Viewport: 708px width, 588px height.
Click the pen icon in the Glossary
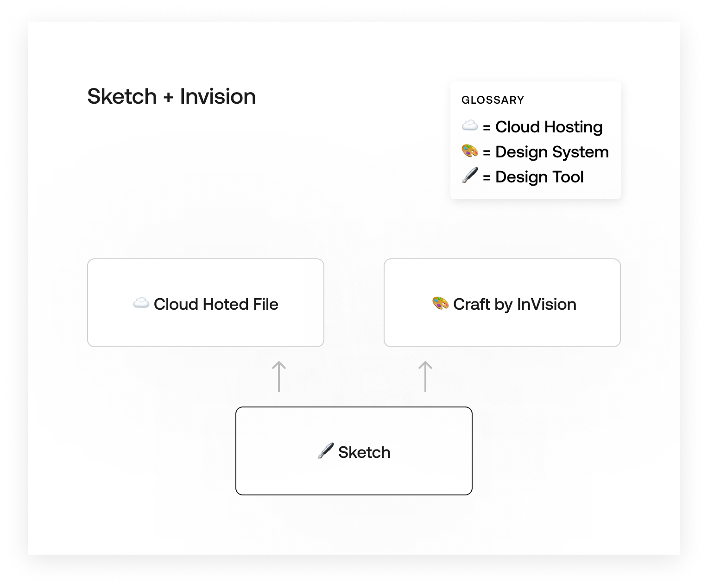pyautogui.click(x=470, y=176)
